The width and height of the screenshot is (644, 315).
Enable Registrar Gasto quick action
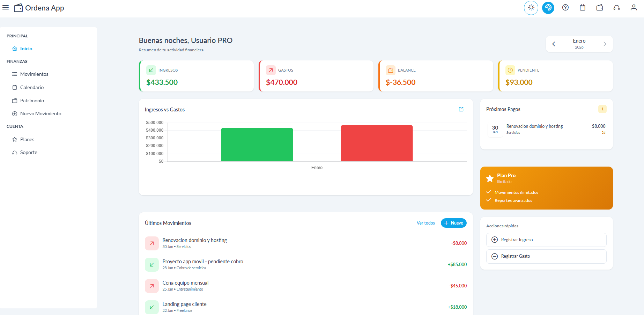pyautogui.click(x=546, y=256)
